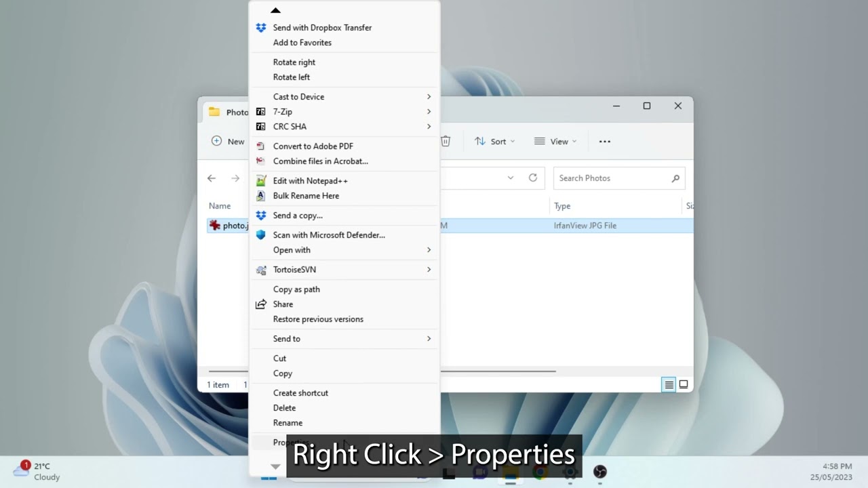This screenshot has width=868, height=488.
Task: Click Restore previous versions
Action: [x=344, y=319]
